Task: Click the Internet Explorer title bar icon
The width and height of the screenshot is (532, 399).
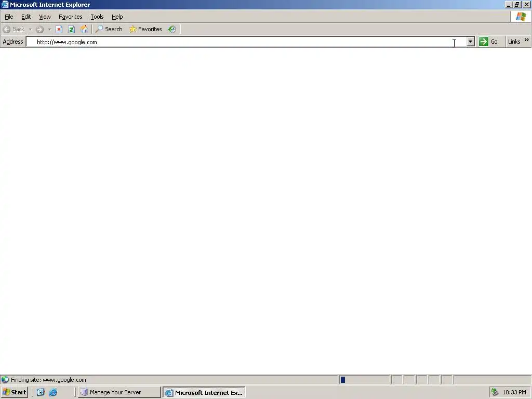Action: (5, 4)
